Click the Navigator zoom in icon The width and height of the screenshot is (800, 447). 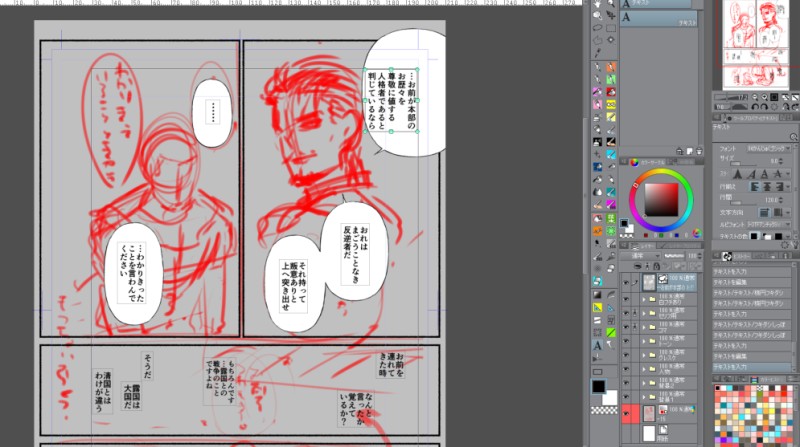(x=764, y=97)
